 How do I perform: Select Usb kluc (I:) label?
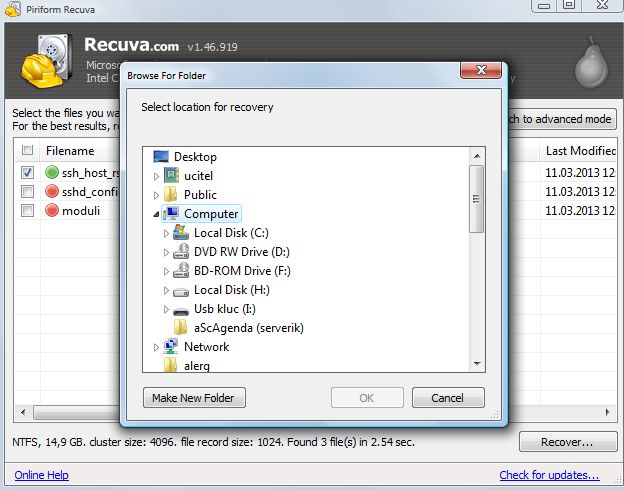[225, 309]
